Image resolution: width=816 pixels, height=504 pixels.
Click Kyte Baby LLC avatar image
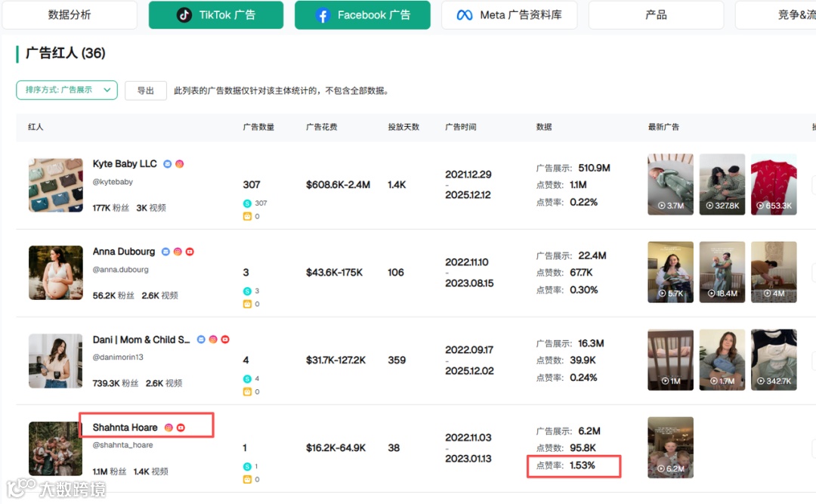(x=56, y=185)
